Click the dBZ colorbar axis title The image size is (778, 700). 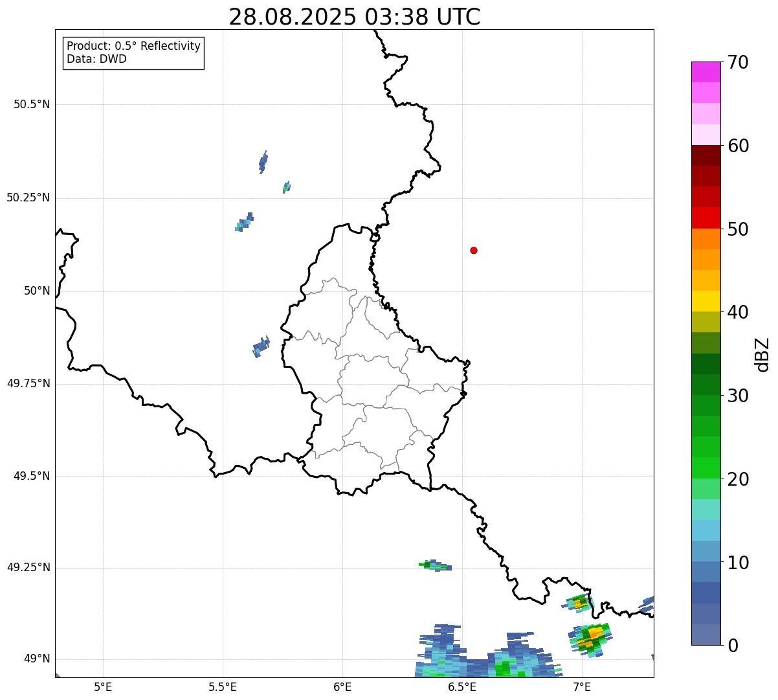coord(763,354)
